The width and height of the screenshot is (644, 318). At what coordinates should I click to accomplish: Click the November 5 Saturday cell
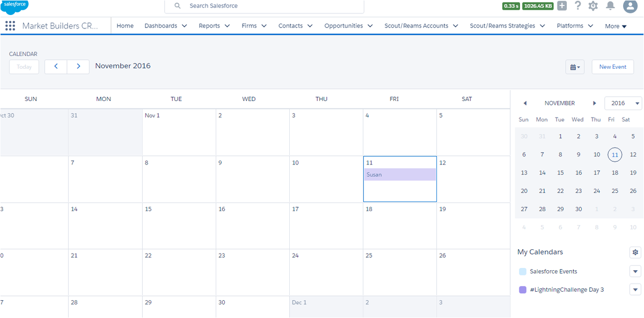coord(473,133)
